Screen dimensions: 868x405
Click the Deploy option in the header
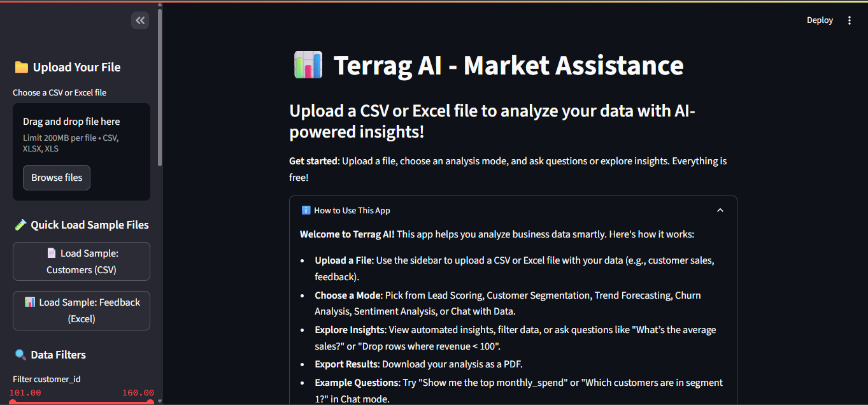pyautogui.click(x=820, y=20)
